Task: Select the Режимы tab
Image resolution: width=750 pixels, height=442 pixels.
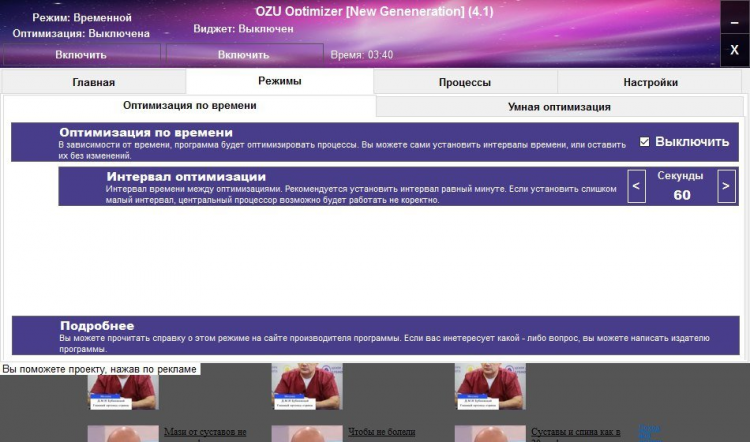Action: [280, 81]
